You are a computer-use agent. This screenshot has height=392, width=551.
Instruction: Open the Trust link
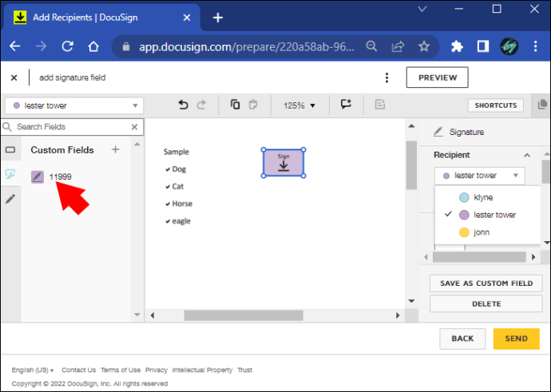245,370
